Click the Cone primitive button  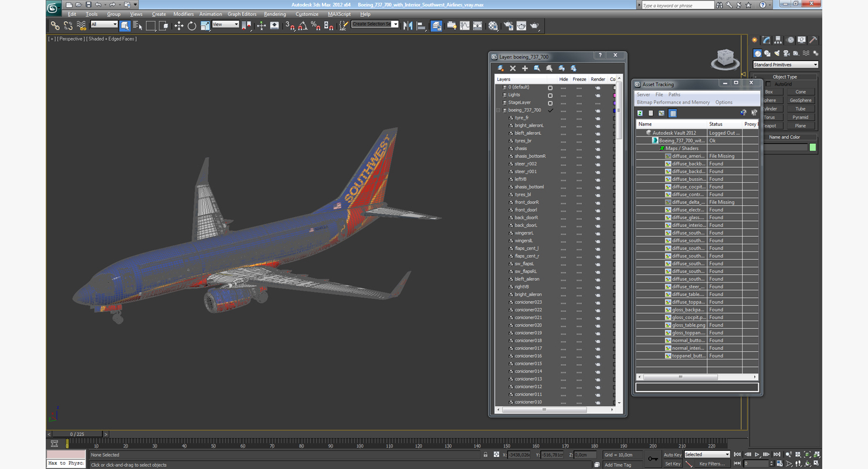[801, 92]
